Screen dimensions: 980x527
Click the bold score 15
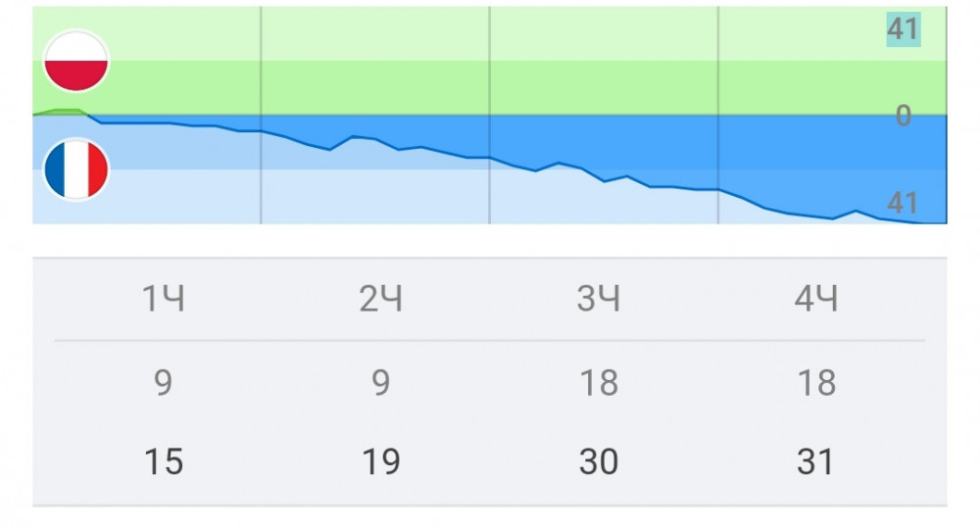[x=164, y=460]
